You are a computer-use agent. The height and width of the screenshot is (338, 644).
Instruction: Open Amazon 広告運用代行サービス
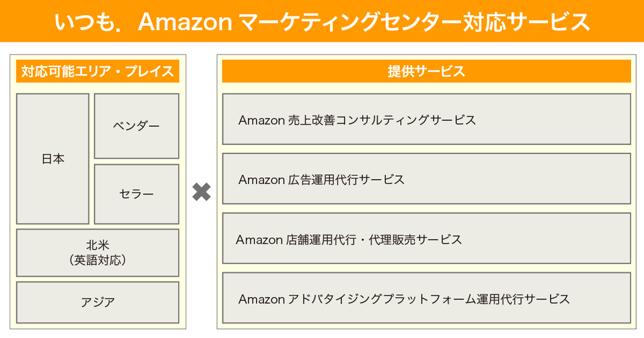[426, 179]
